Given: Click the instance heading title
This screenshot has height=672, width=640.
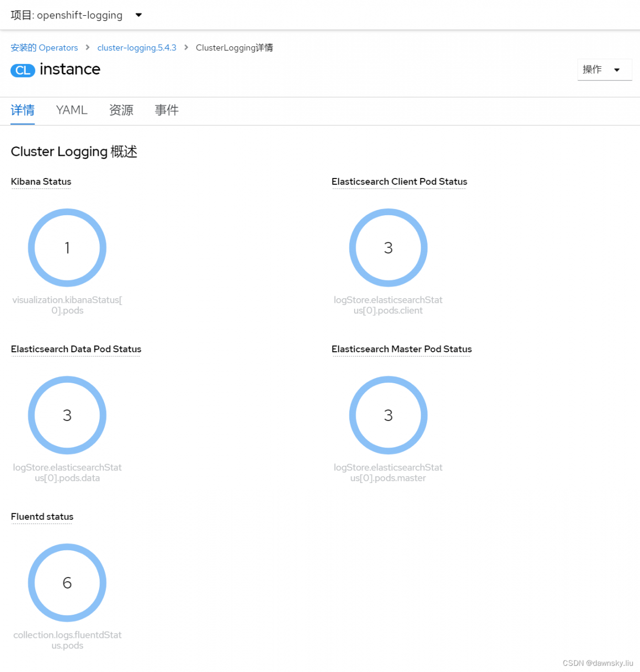Looking at the screenshot, I should 70,69.
